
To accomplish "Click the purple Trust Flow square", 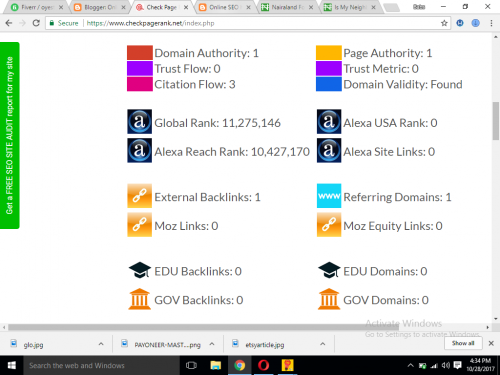I will coord(140,68).
